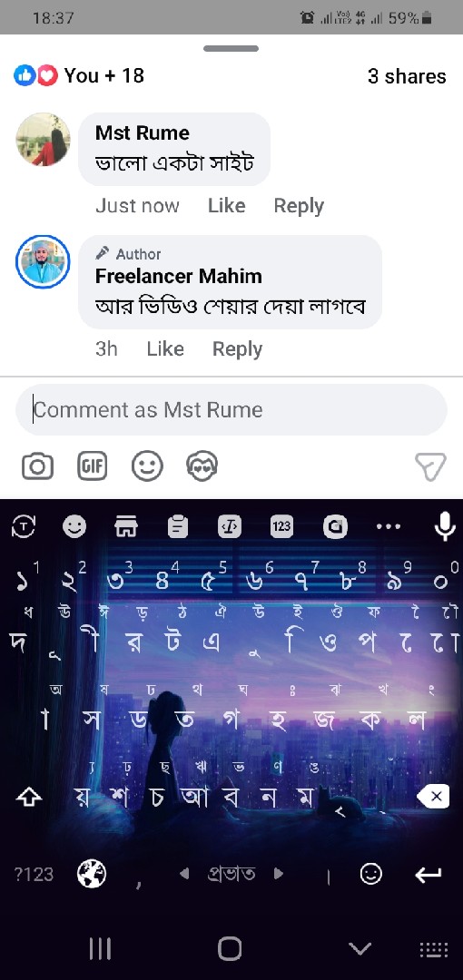Open the emoji smiley picker in comment bar
The height and width of the screenshot is (980, 463).
coord(147,466)
